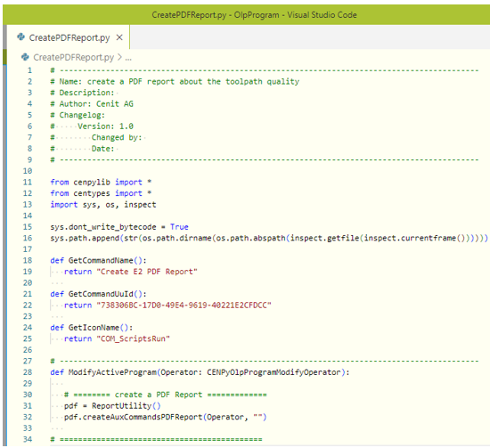Image resolution: width=490 pixels, height=448 pixels.
Task: Click the 'Version: 1.0' comment line
Action: pos(105,126)
